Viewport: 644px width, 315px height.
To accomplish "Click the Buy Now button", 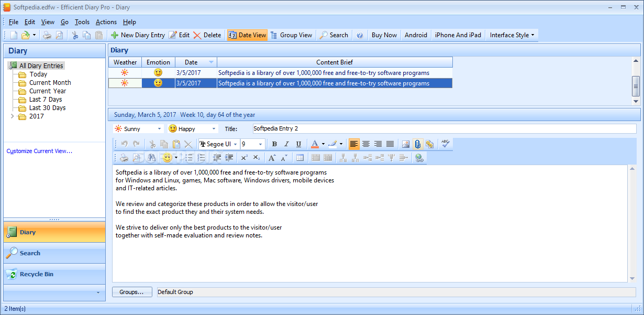I will 384,35.
